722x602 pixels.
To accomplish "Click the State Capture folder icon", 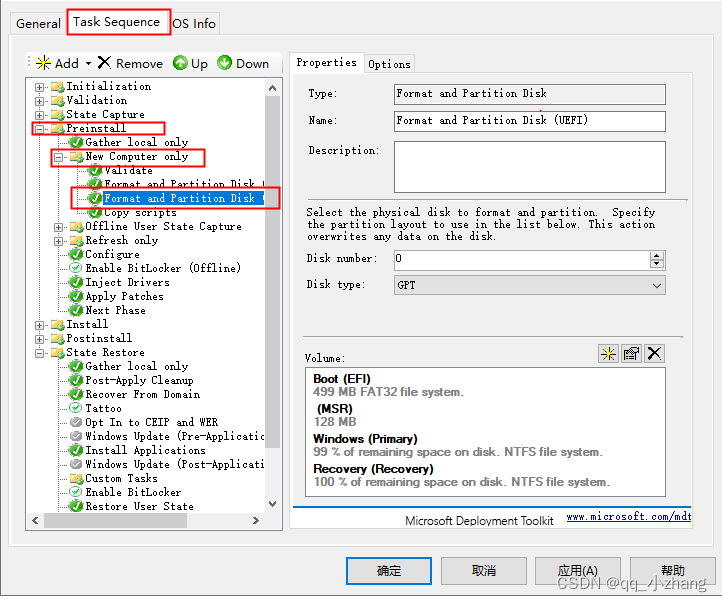I will [58, 114].
